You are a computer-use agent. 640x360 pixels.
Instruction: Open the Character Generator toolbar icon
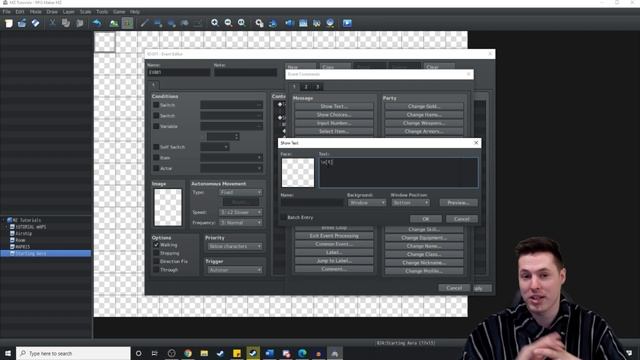click(317, 23)
